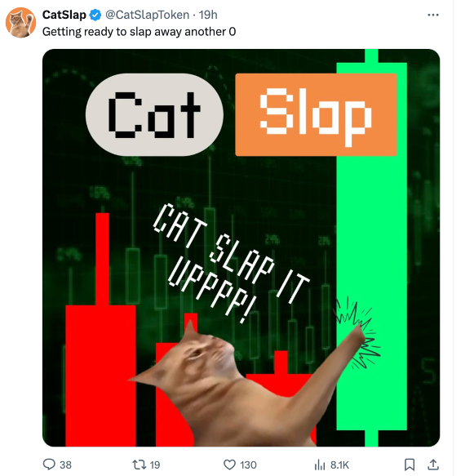
Task: Click the reply speech bubble icon
Action: pos(49,465)
